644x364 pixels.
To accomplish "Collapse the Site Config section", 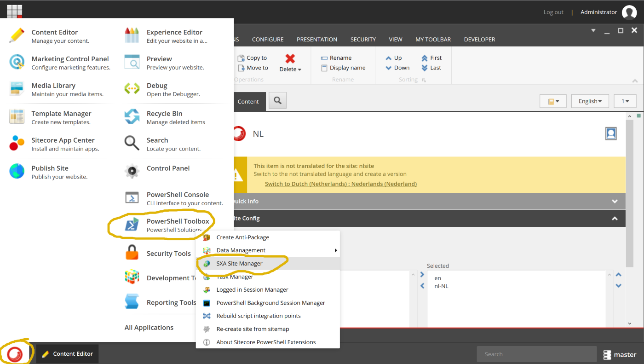I will click(x=615, y=219).
